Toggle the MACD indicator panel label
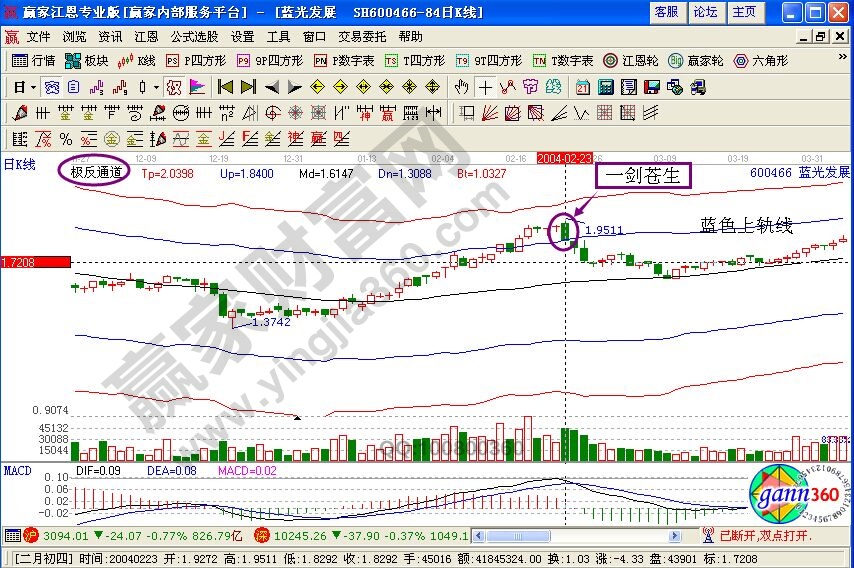Screen dimensions: 854x568 pos(17,469)
